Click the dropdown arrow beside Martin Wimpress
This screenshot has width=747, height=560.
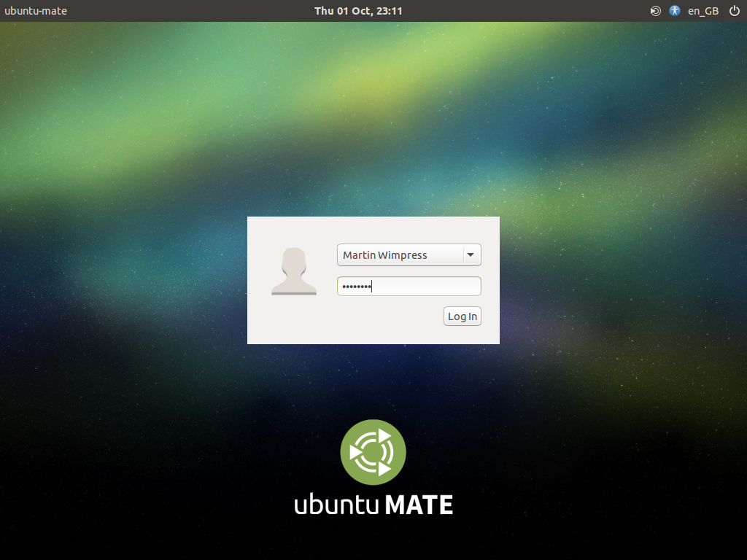click(x=471, y=254)
